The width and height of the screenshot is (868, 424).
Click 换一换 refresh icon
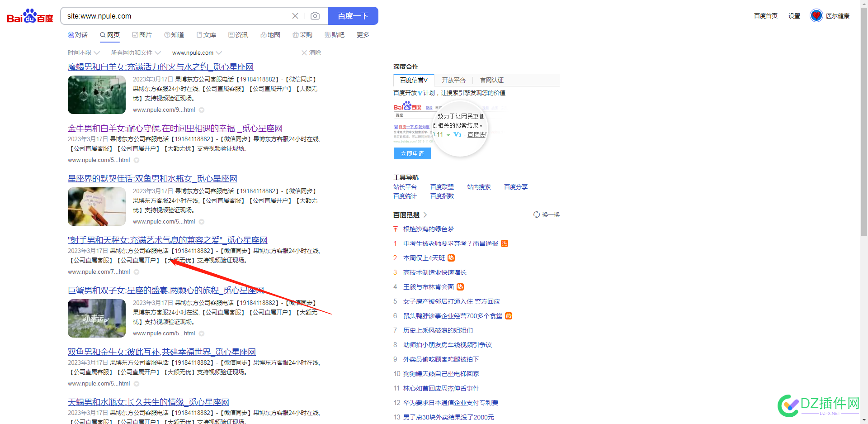click(537, 214)
